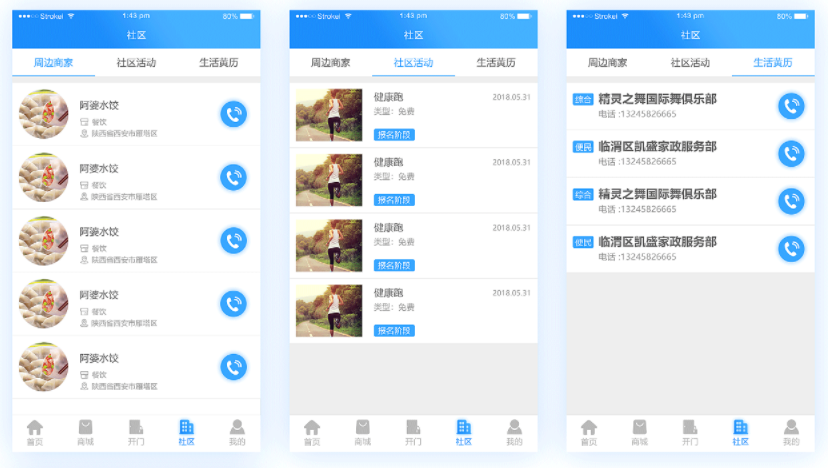Viewport: 828px width, 468px height.
Task: Open the first 阿婆水饺 dumpling photo
Action: point(43,114)
